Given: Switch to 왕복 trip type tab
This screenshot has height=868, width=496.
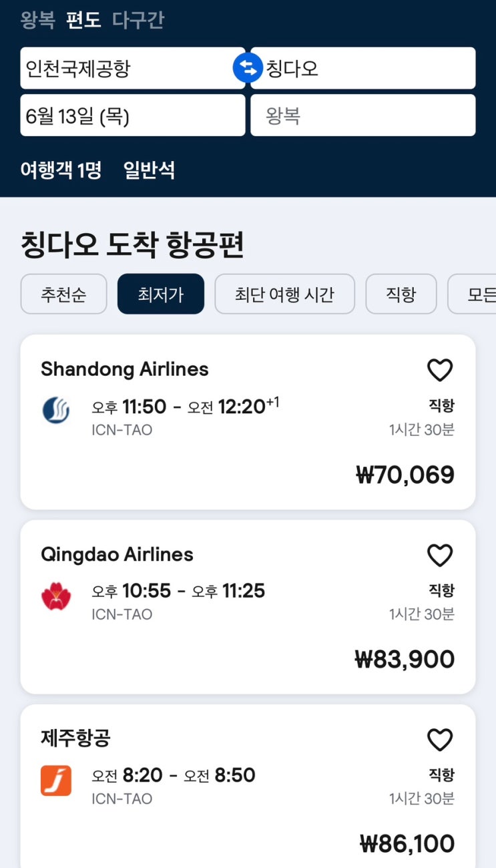Looking at the screenshot, I should click(x=37, y=20).
